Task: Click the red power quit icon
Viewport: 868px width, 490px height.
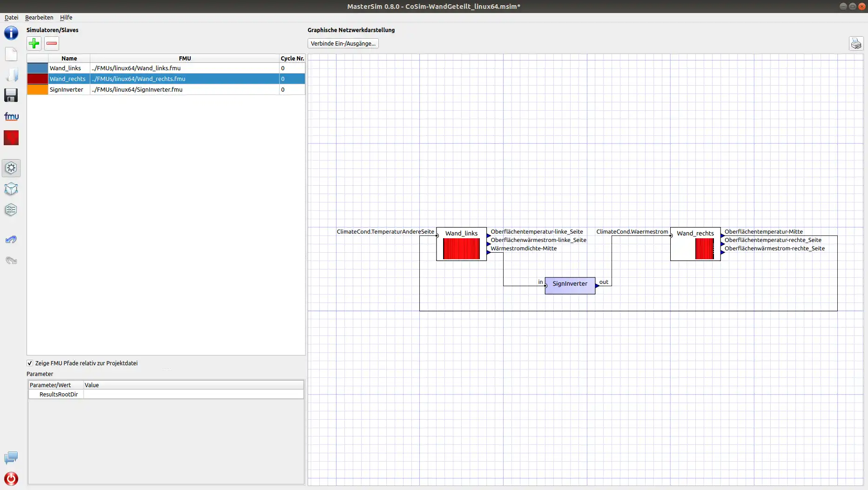Action: 11,478
